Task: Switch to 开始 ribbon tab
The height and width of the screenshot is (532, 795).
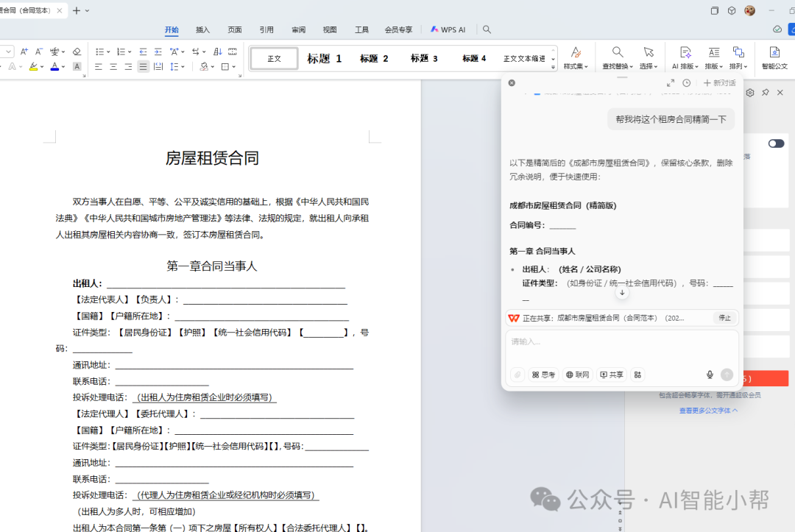Action: click(x=172, y=29)
